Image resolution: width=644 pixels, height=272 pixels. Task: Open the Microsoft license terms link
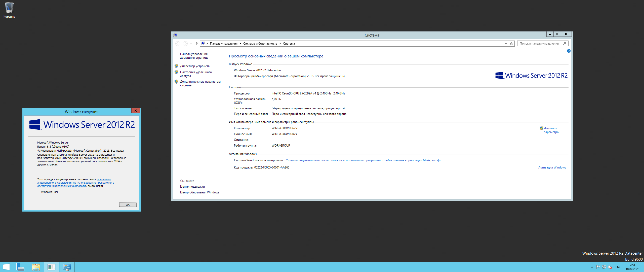pyautogui.click(x=363, y=160)
